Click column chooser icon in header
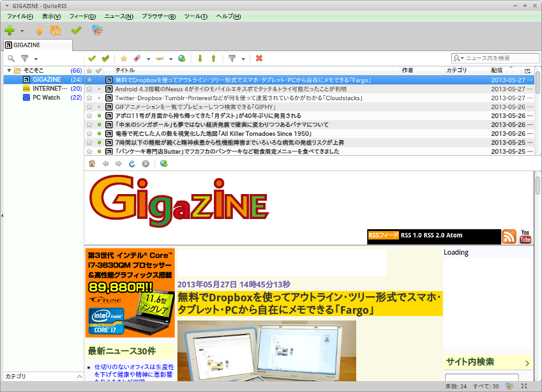 coord(527,70)
